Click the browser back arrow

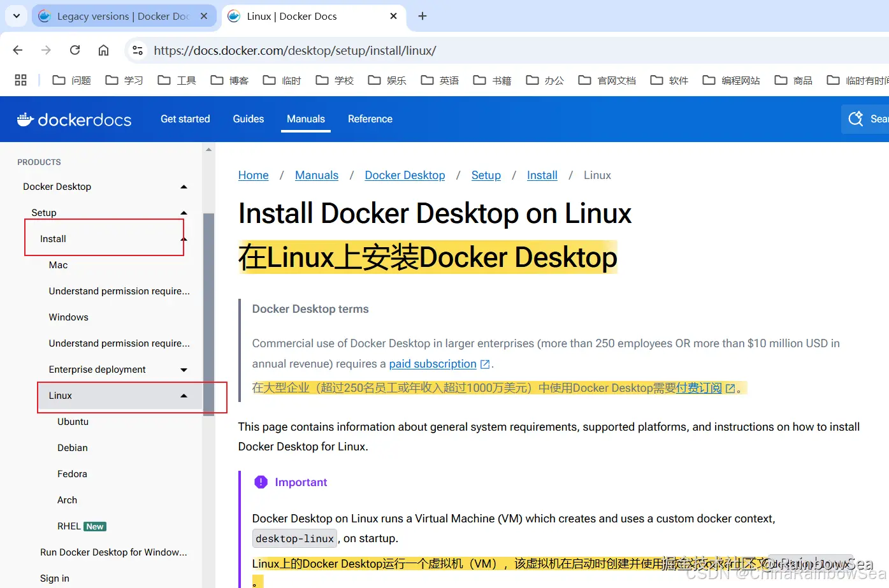(x=18, y=50)
